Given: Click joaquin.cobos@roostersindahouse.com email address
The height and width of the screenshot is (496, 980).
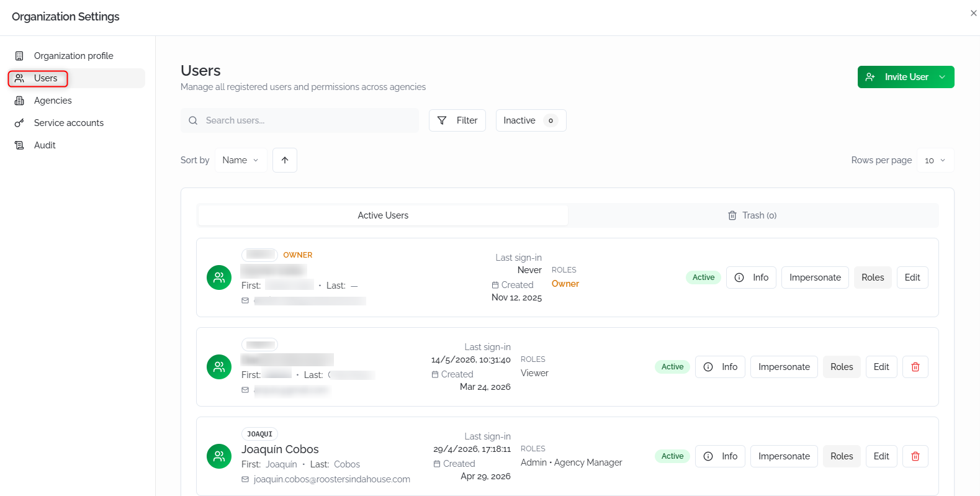Looking at the screenshot, I should point(332,479).
